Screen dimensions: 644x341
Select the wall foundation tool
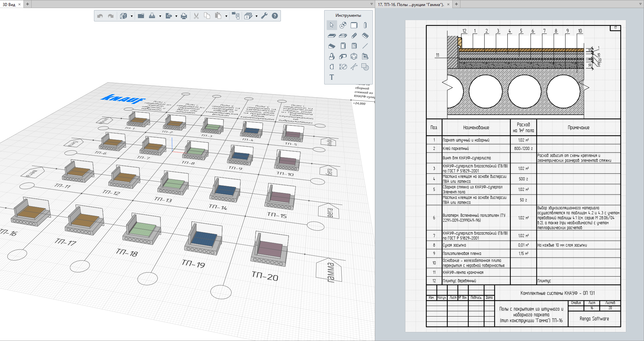click(x=343, y=56)
